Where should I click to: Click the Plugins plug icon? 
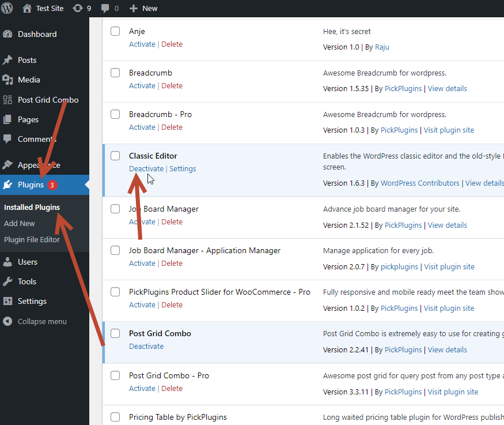tap(7, 185)
